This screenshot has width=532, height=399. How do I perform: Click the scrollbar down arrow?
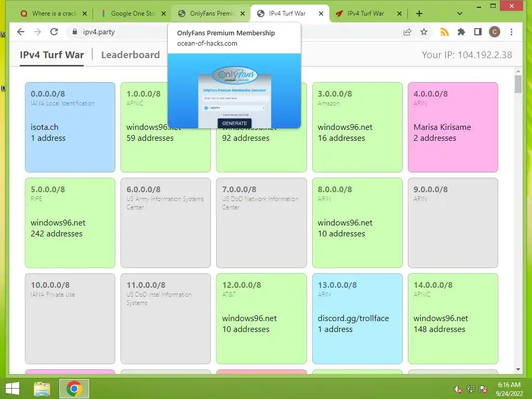click(518, 369)
